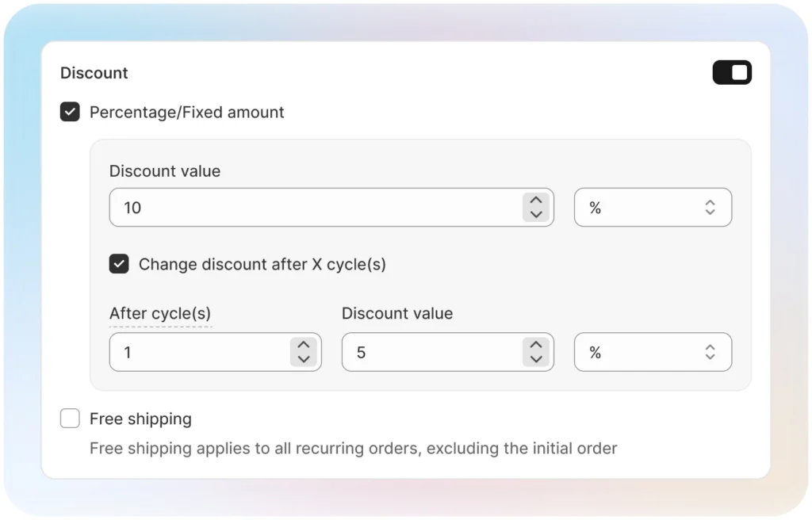Increment the second Discount value to 6
This screenshot has width=812, height=520.
535,345
